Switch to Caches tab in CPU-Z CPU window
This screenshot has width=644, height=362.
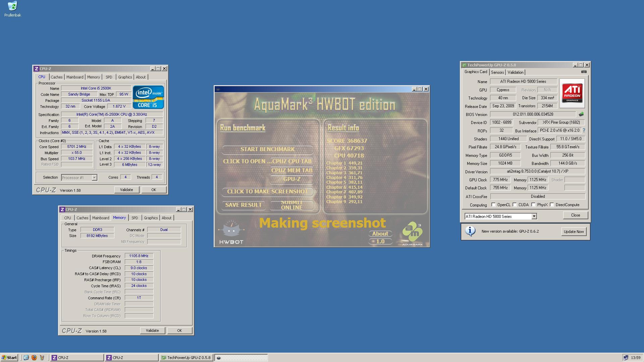coord(56,77)
